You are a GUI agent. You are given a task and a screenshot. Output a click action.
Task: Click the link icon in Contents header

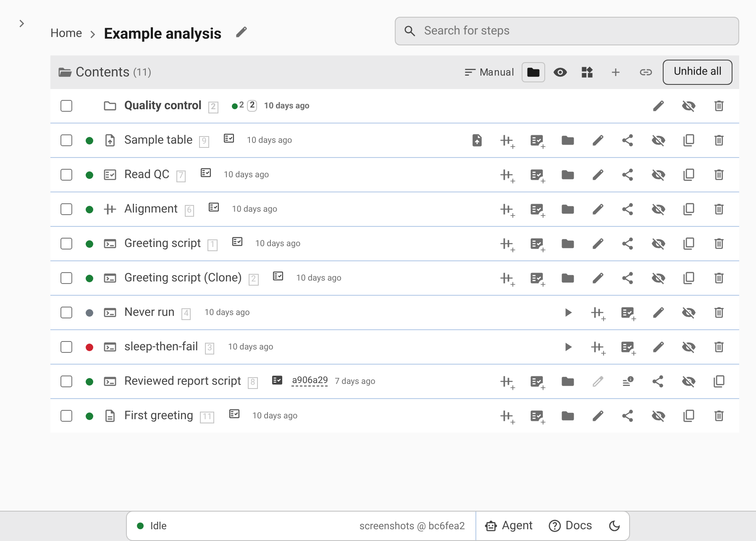click(x=646, y=72)
